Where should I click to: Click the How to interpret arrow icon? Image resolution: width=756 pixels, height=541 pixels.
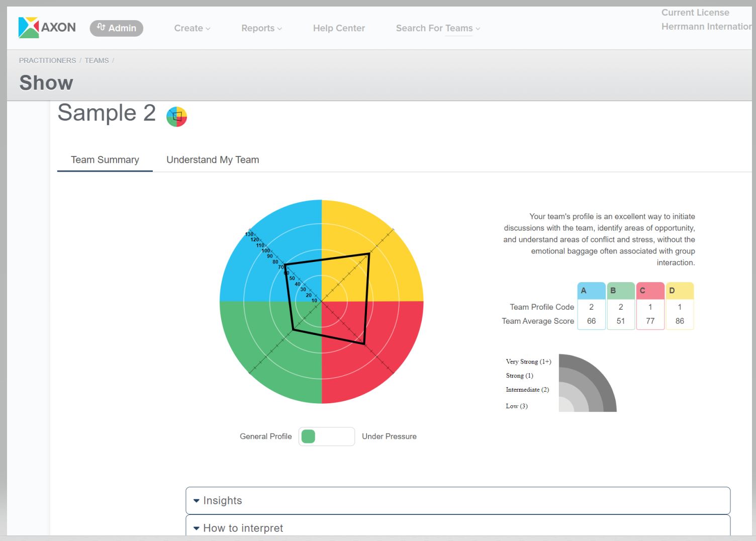[x=197, y=528]
